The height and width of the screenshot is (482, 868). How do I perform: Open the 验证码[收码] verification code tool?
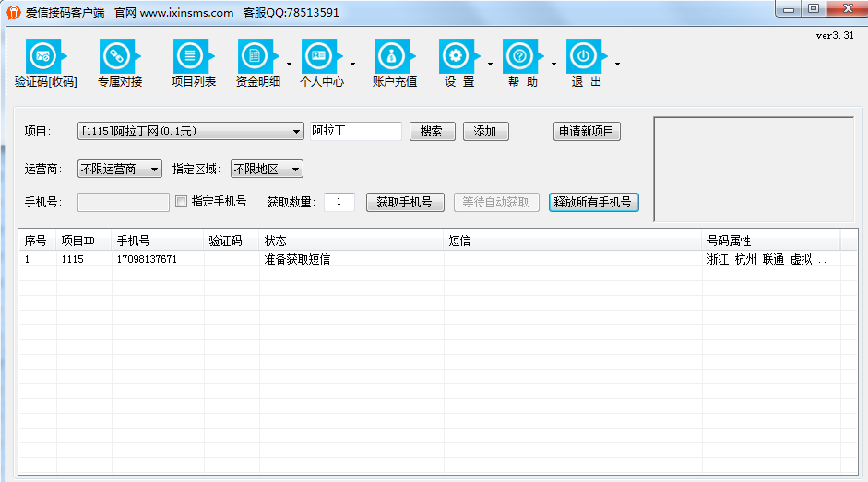tap(46, 63)
